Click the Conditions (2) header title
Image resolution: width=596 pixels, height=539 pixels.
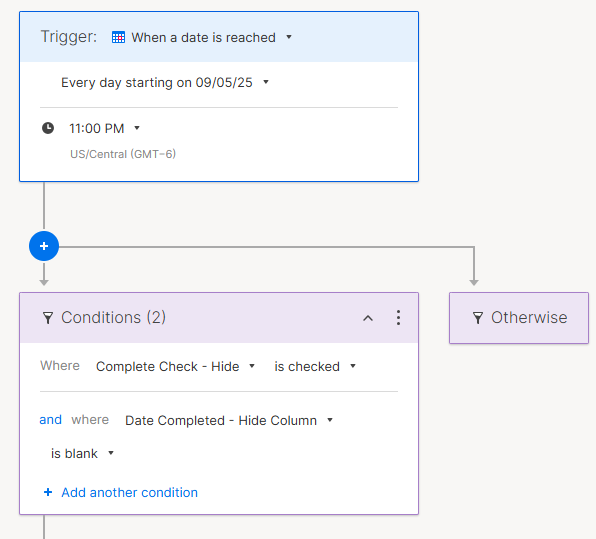click(x=113, y=317)
